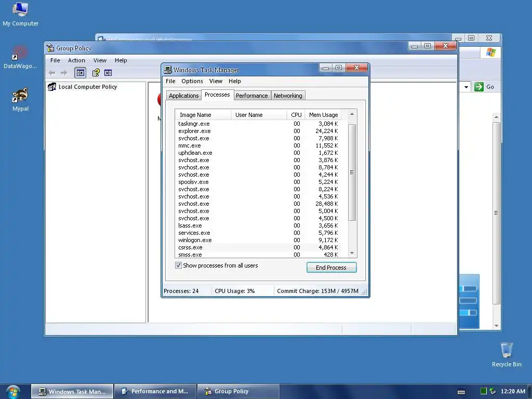Click process list scroll down arrow
532x399 pixels.
coord(352,253)
